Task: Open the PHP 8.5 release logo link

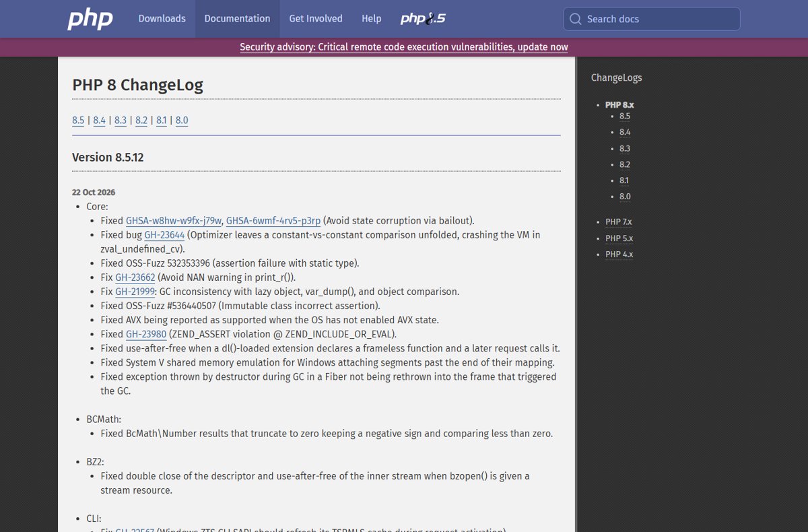Action: (x=423, y=19)
